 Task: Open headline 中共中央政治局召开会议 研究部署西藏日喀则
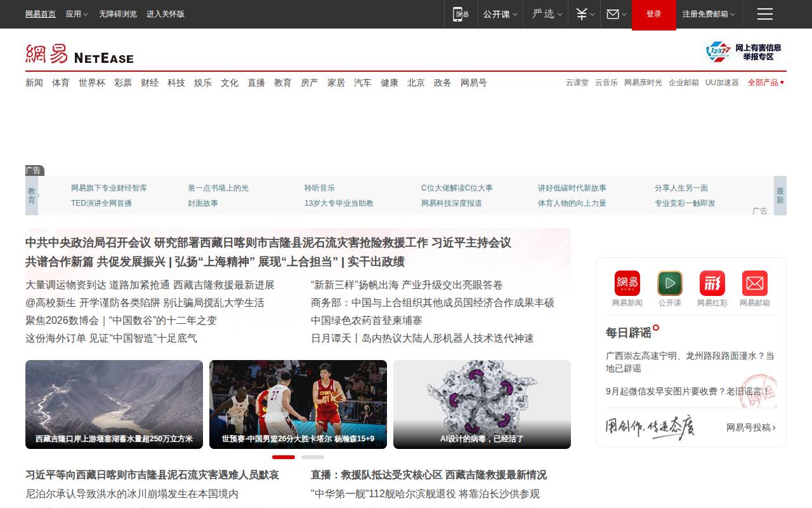268,243
